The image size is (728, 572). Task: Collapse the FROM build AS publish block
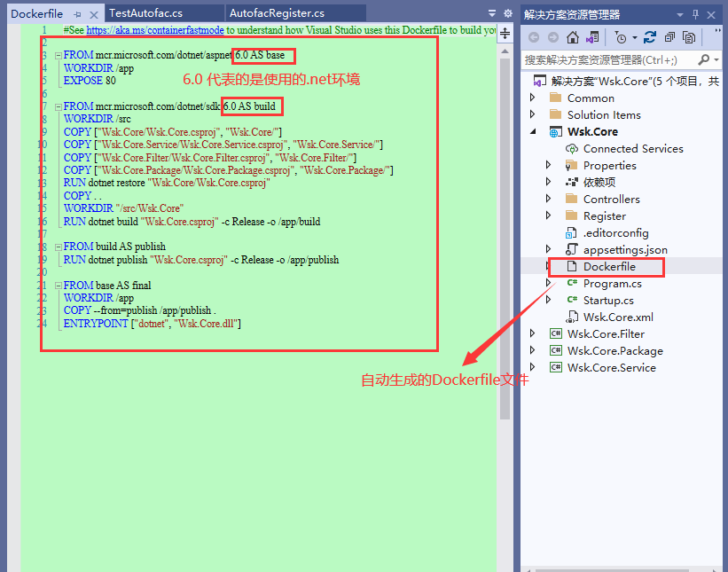[x=59, y=247]
